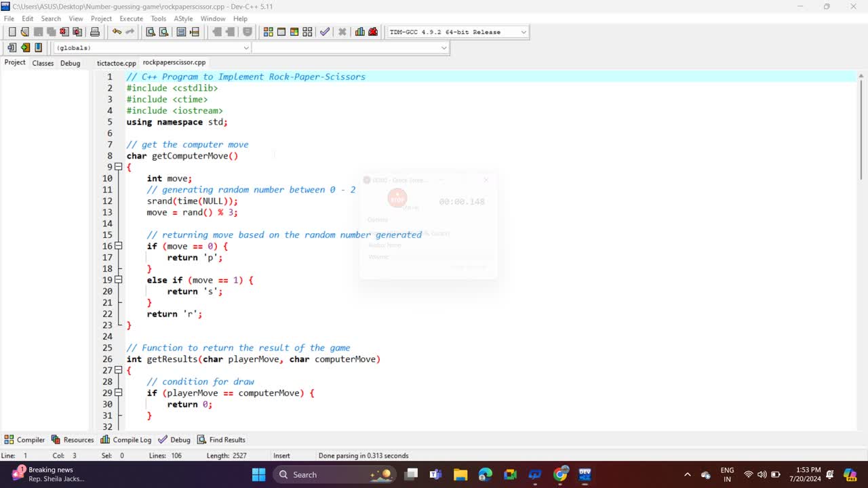The image size is (868, 488).
Task: Click the Open file toolbar icon
Action: click(25, 32)
